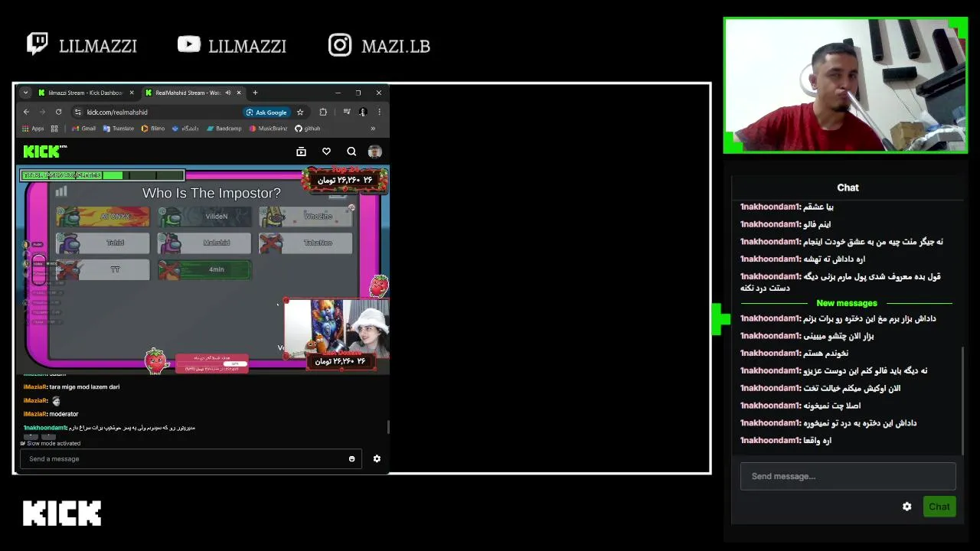Image resolution: width=980 pixels, height=551 pixels.
Task: Open the browser extensions puzzle icon
Action: point(323,112)
